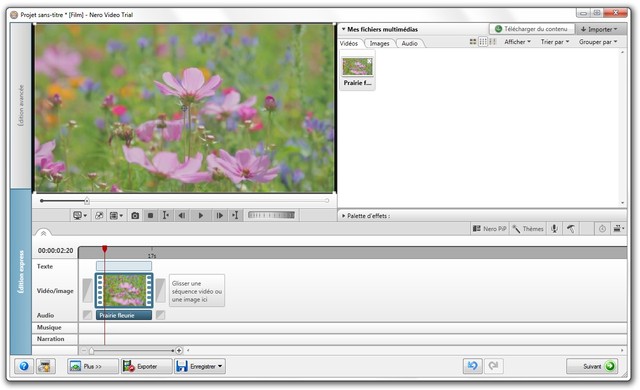
Task: Redo the last action
Action: tap(493, 366)
